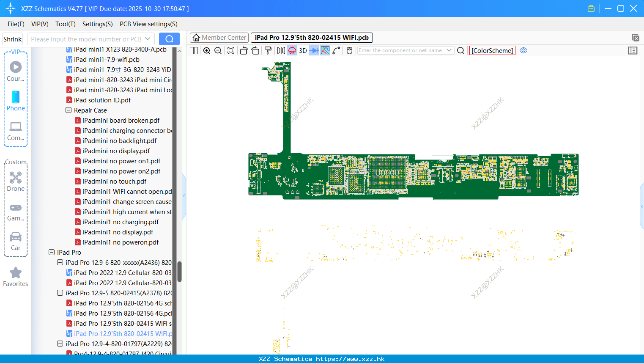Click the XZZ app logo
Viewport: 644px width, 363px height.
(11, 8)
